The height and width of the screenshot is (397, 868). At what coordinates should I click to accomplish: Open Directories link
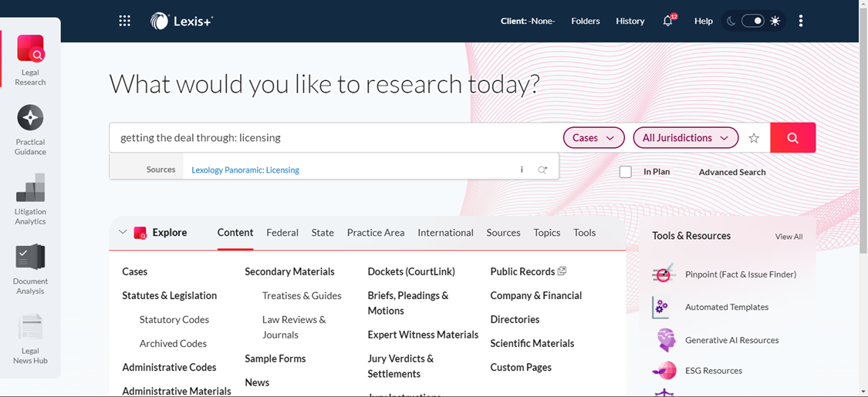[x=515, y=320]
